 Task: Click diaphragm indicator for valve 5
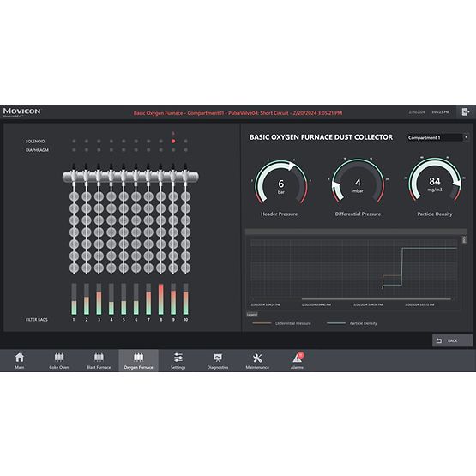124,150
